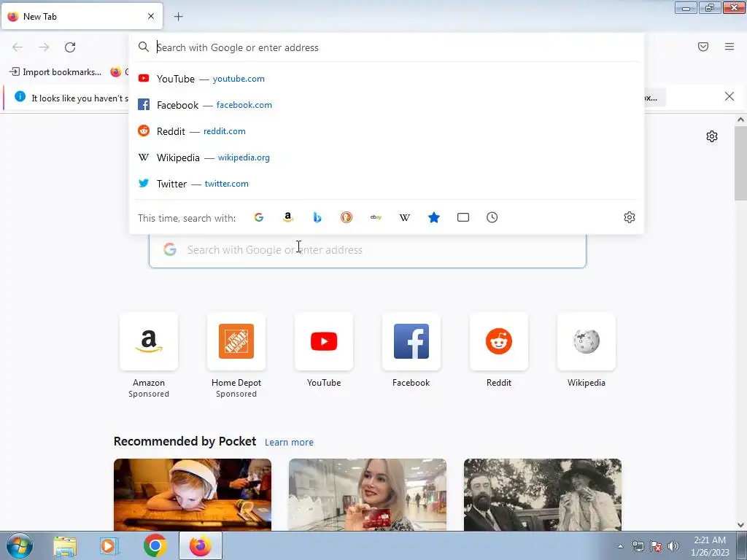Follow the Pocket Learn more link
747x560 pixels.
(289, 443)
